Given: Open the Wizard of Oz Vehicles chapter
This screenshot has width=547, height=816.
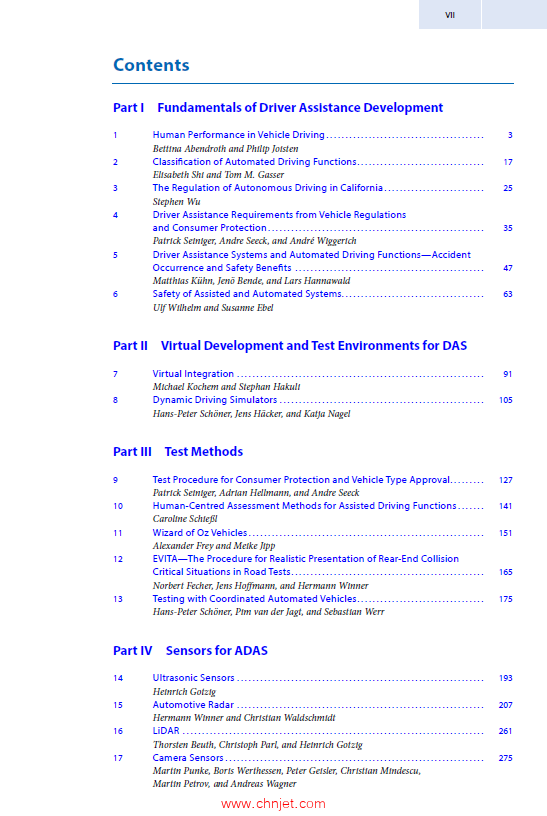Looking at the screenshot, I should [x=200, y=533].
